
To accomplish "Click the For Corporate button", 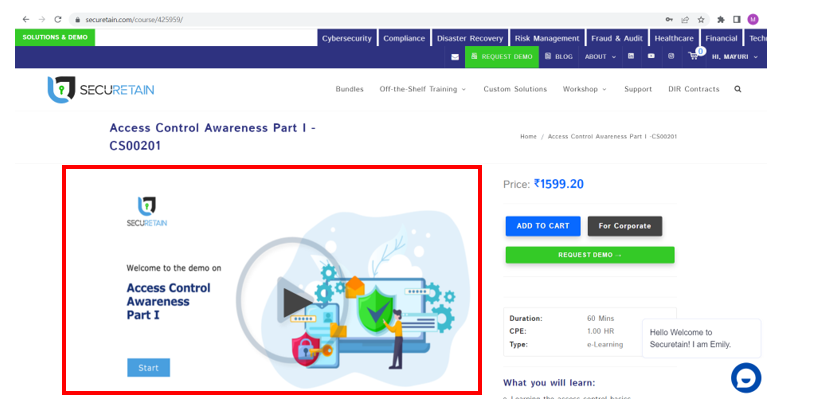I will (624, 226).
